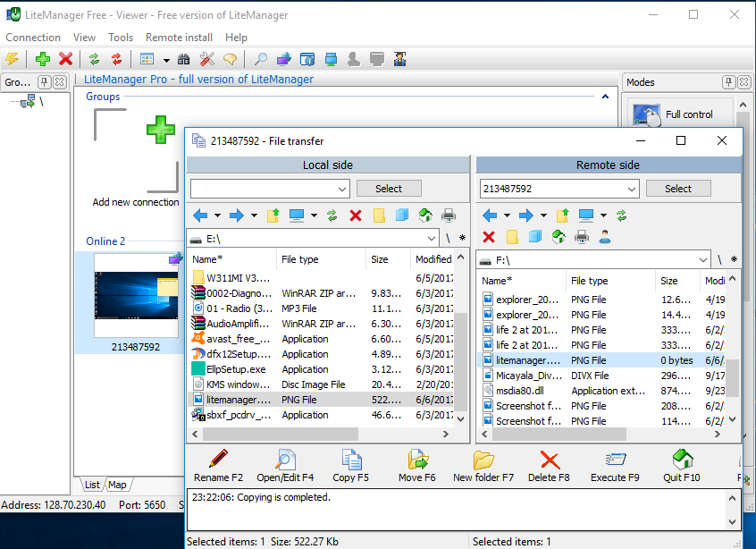This screenshot has height=549, width=756.
Task: Click the Local side Select button
Action: 389,189
